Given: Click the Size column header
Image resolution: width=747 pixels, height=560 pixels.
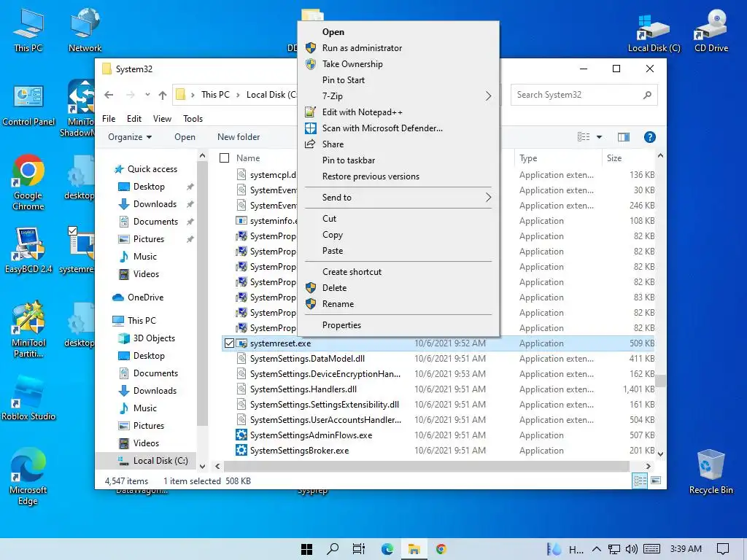Looking at the screenshot, I should (x=614, y=158).
